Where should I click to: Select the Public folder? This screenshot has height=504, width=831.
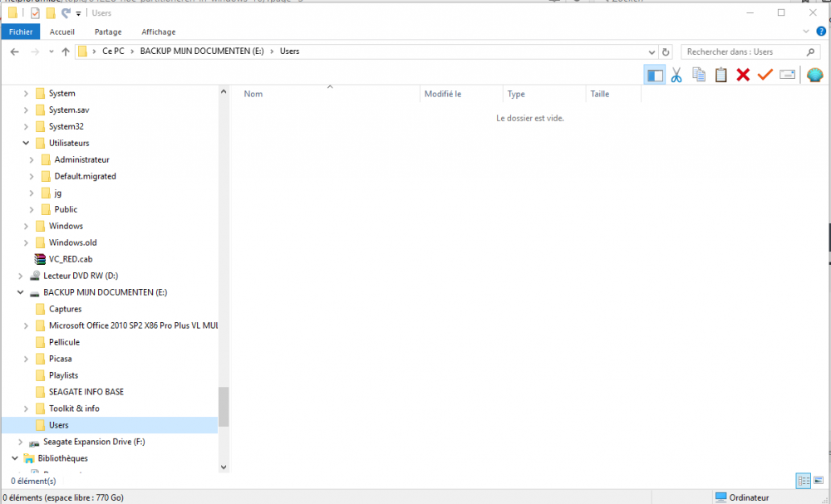[66, 209]
